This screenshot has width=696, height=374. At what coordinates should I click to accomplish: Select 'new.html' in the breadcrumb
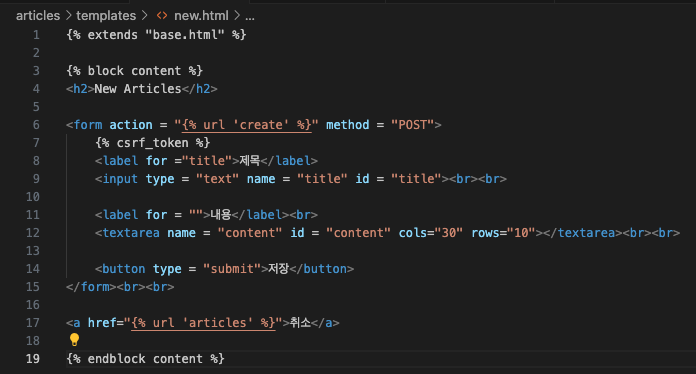click(x=201, y=16)
